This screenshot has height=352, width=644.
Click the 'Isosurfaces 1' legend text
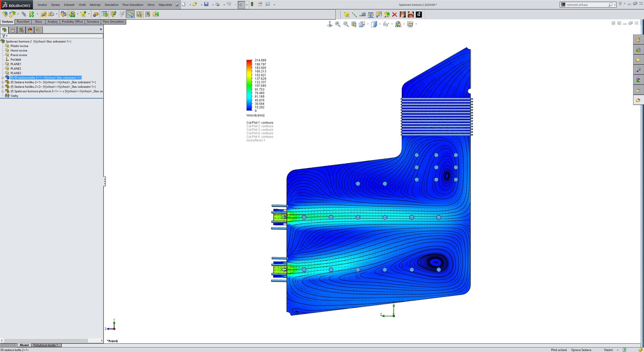click(256, 140)
